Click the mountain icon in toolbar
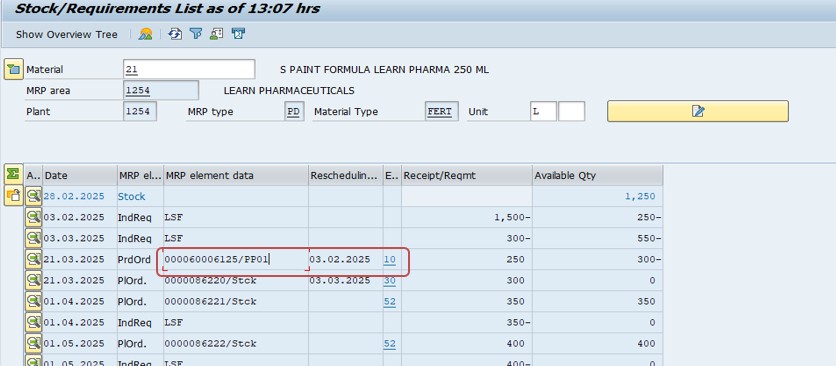Screen dimensions: 836x366 click(x=145, y=34)
